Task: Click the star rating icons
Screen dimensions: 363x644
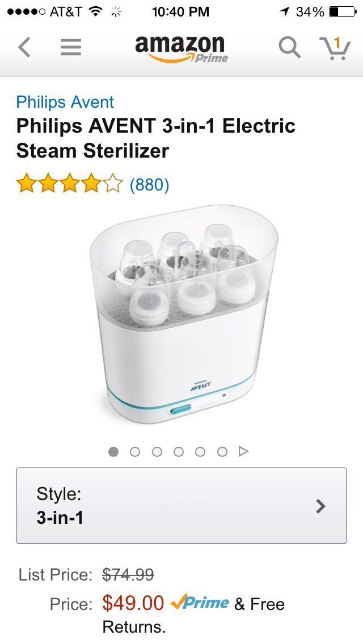Action: (69, 184)
